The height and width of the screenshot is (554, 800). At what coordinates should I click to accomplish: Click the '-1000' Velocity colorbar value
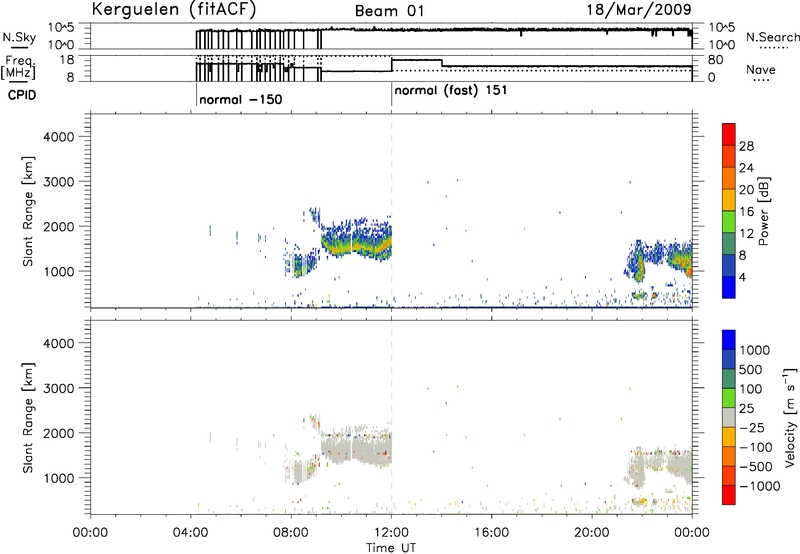759,486
